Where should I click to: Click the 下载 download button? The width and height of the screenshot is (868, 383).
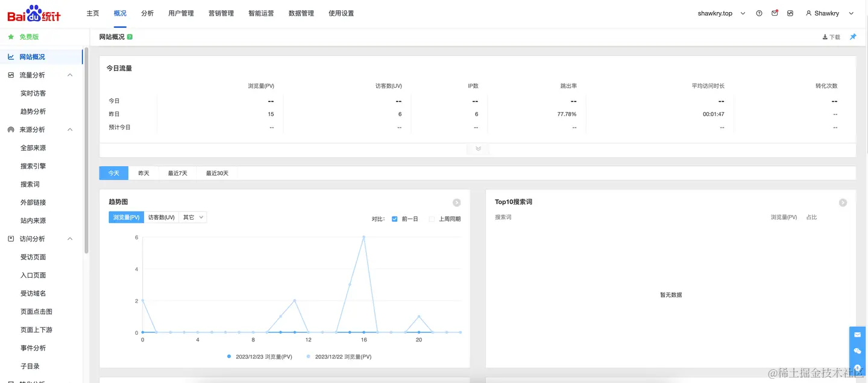tap(831, 37)
